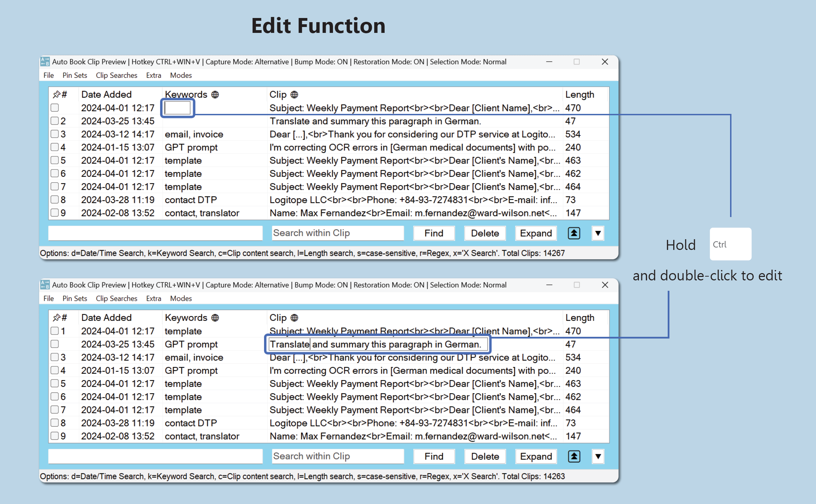Screen dimensions: 816x504
Task: Check the row 3 checkbox in upper window
Action: (55, 134)
